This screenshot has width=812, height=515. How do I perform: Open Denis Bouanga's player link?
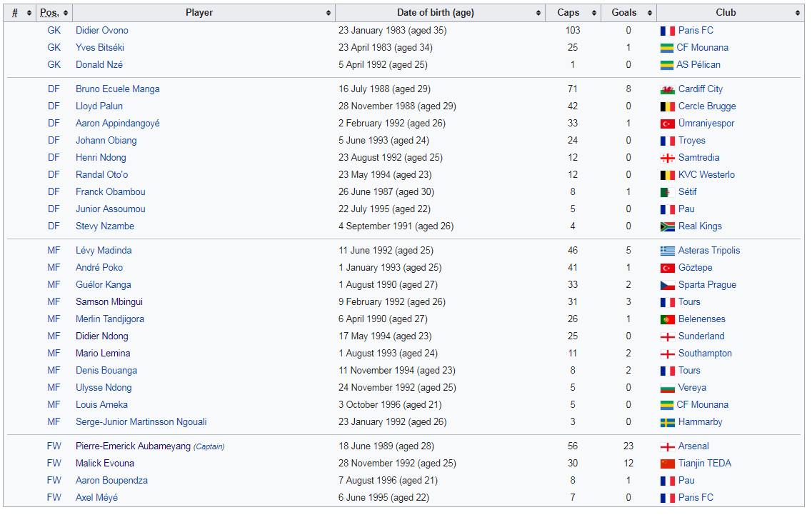(x=106, y=371)
